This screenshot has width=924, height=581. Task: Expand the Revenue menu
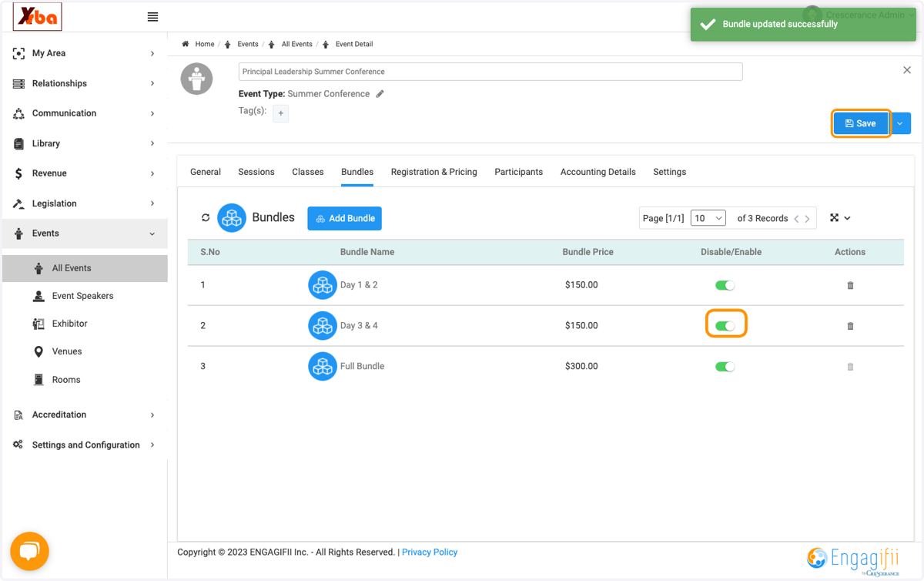[85, 173]
